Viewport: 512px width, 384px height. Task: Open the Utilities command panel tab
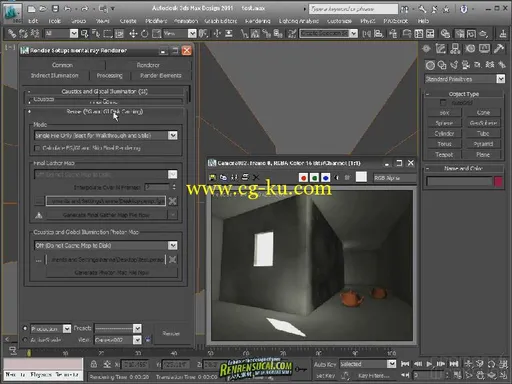[499, 49]
